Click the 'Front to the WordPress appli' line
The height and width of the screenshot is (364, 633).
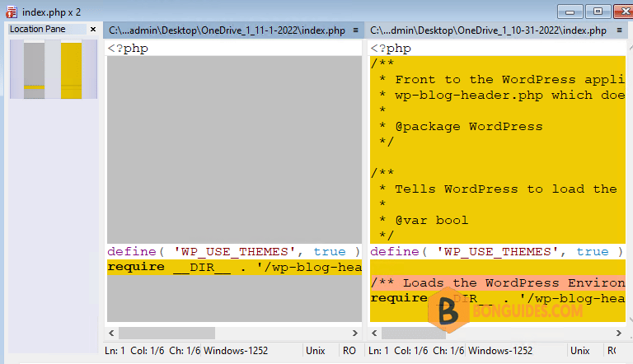(x=497, y=80)
